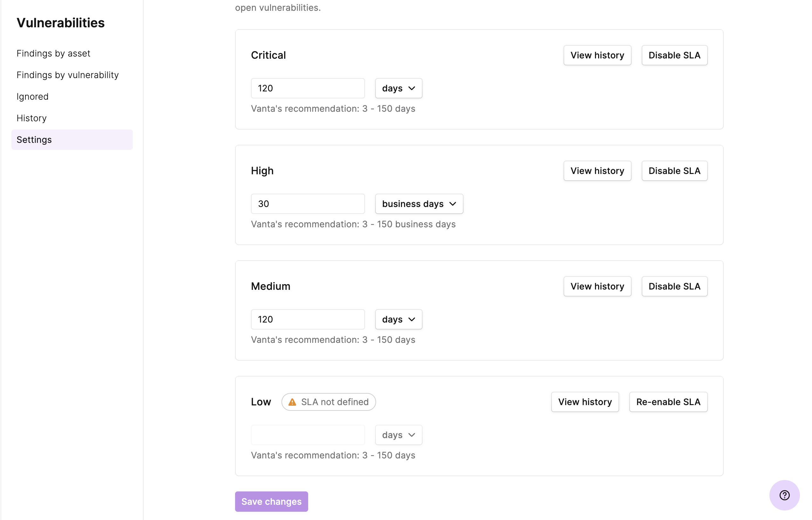Open Critical days unit dropdown

click(x=398, y=89)
